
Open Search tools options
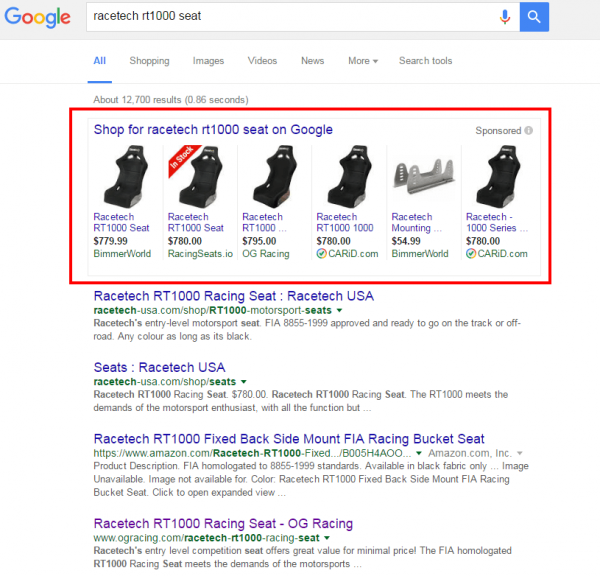coord(425,61)
